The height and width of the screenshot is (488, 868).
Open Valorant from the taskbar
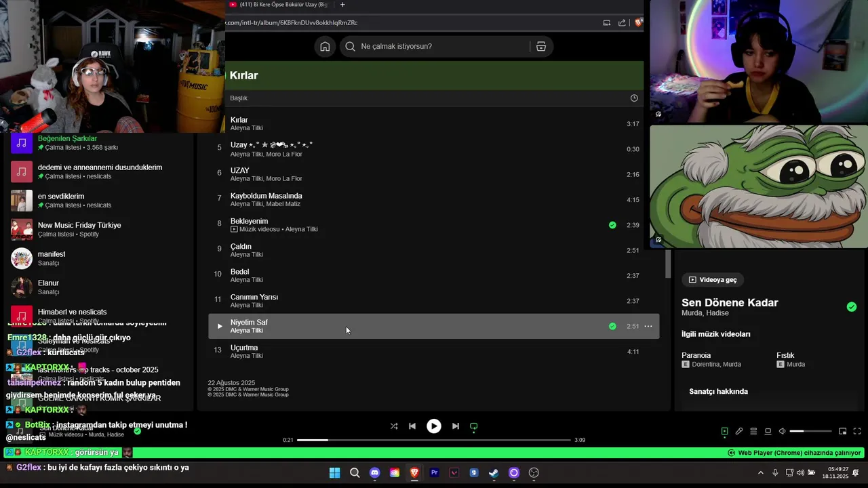[x=454, y=473]
